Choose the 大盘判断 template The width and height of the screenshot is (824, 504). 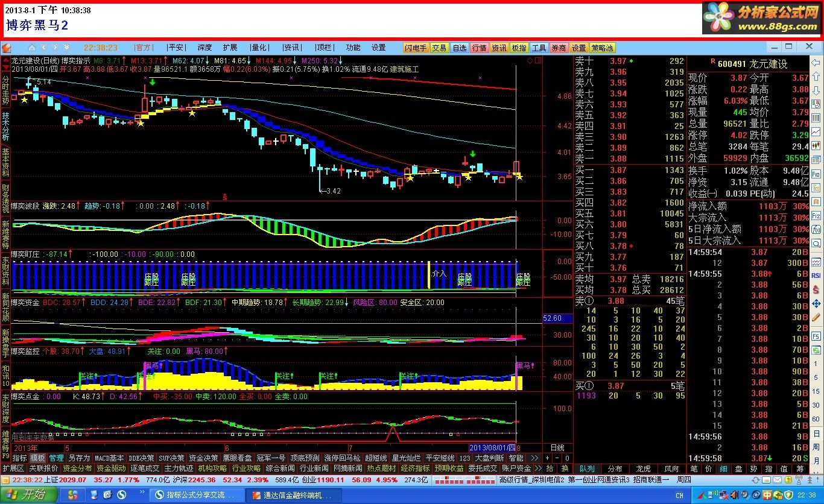click(x=490, y=458)
